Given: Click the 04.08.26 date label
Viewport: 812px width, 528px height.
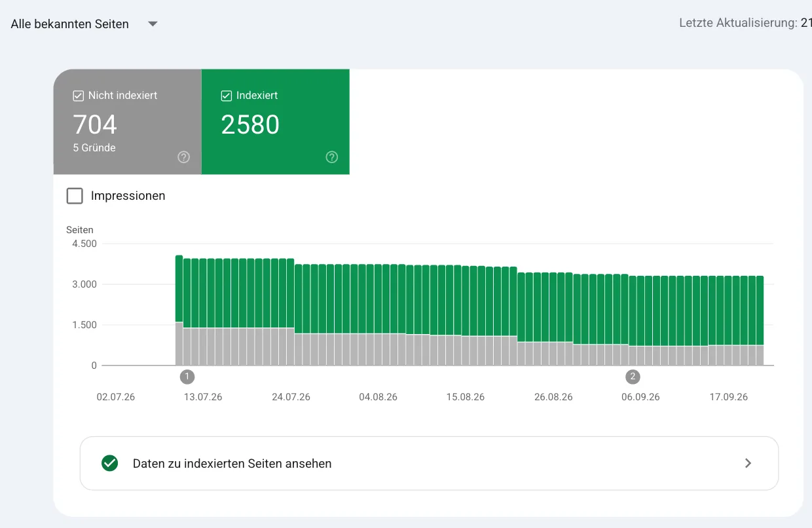Looking at the screenshot, I should [378, 397].
